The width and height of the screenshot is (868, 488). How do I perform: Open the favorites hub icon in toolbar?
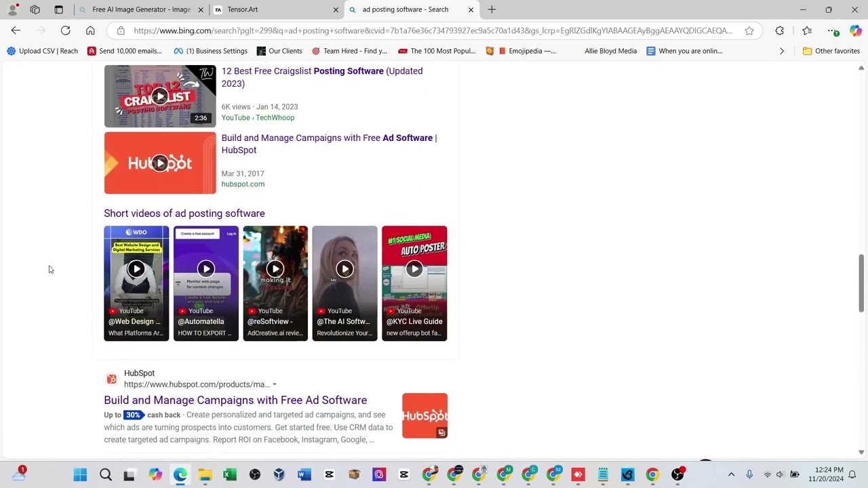pos(807,30)
